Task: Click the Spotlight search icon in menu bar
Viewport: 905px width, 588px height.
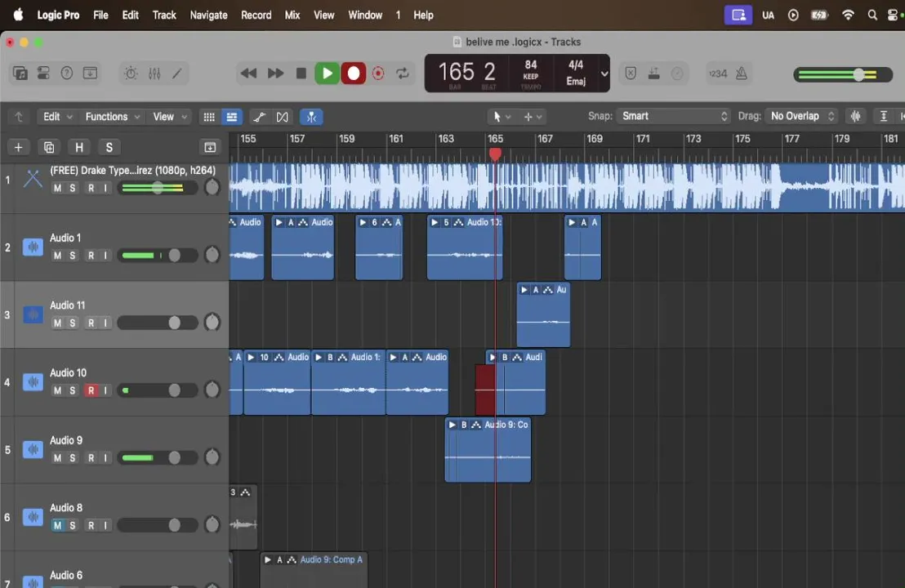Action: coord(872,15)
